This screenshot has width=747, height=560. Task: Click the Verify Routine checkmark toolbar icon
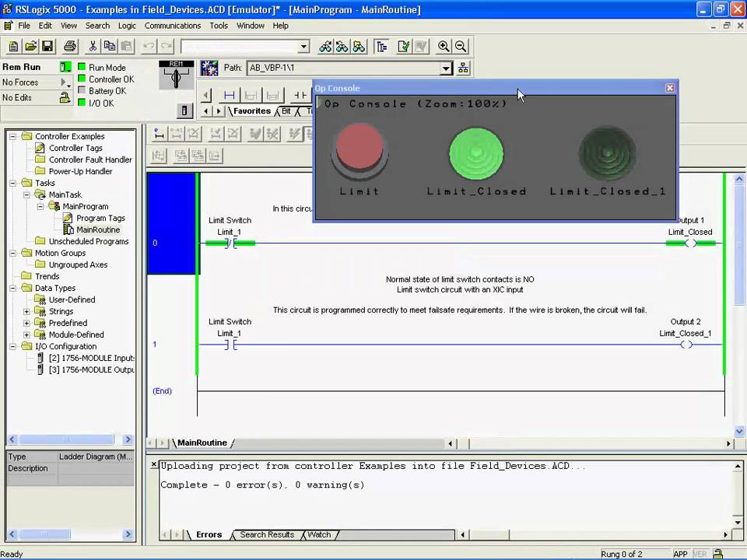404,47
